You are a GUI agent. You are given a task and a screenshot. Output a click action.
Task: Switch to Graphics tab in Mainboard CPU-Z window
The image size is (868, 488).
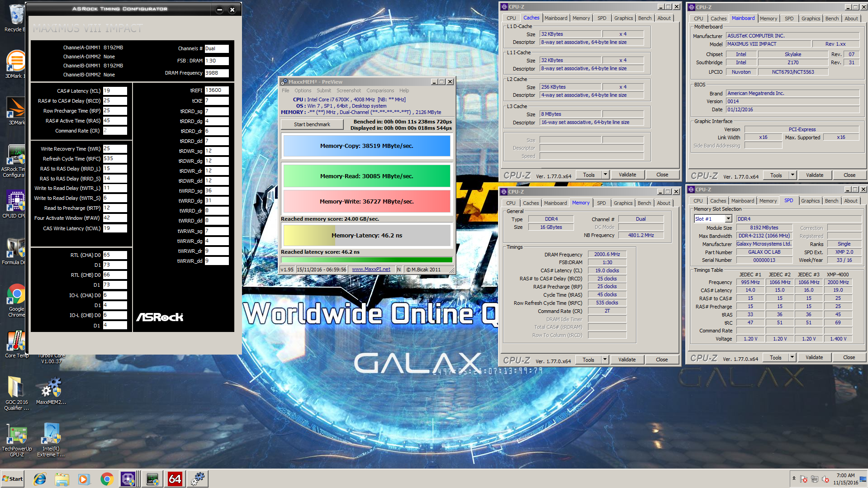tap(811, 19)
